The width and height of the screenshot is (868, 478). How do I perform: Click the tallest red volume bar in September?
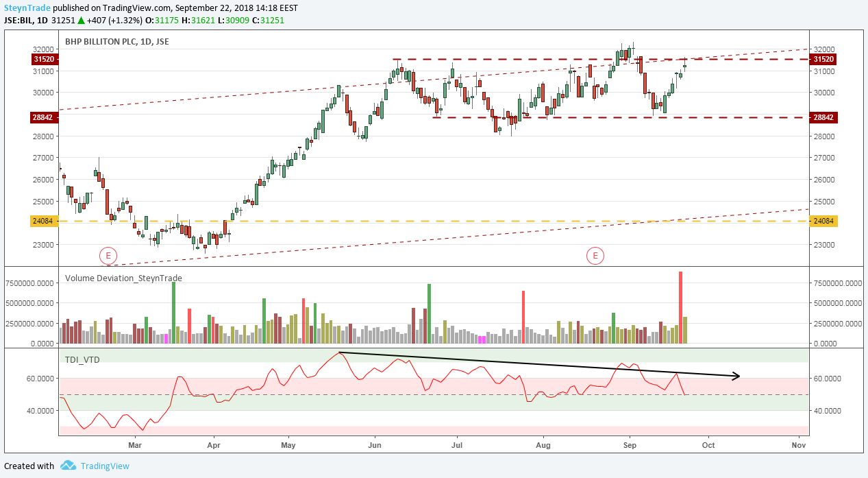click(x=680, y=307)
